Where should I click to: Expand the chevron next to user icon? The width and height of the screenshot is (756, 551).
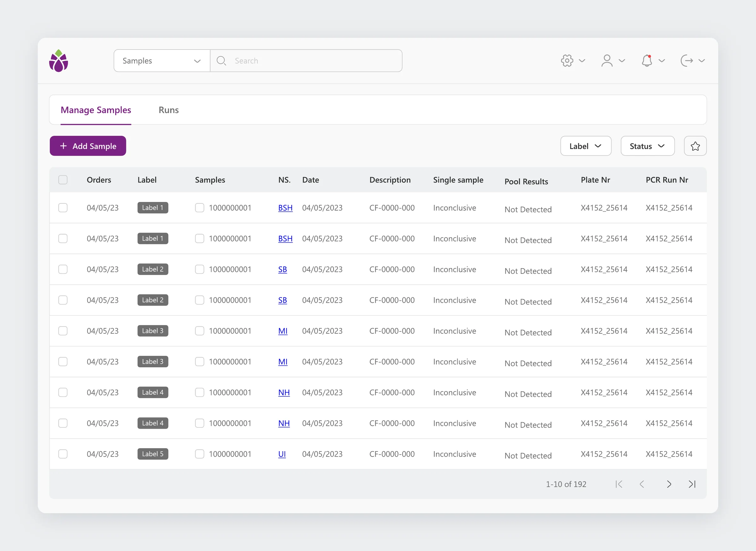[622, 61]
